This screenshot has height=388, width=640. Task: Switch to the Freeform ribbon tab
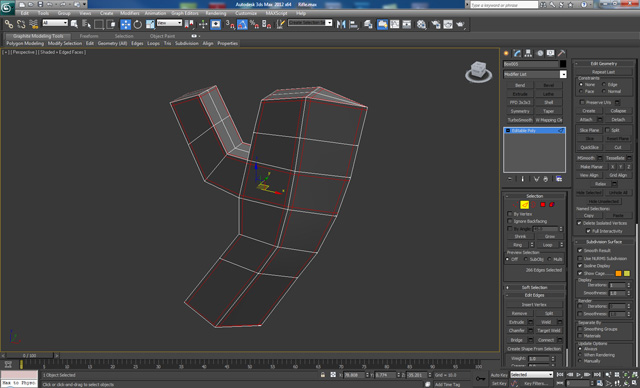pos(89,36)
